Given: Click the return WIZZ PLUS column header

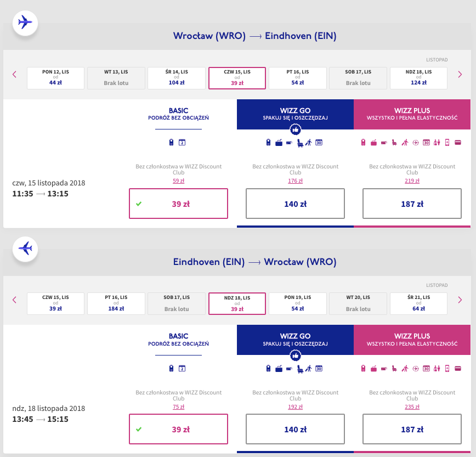Looking at the screenshot, I should coord(412,340).
